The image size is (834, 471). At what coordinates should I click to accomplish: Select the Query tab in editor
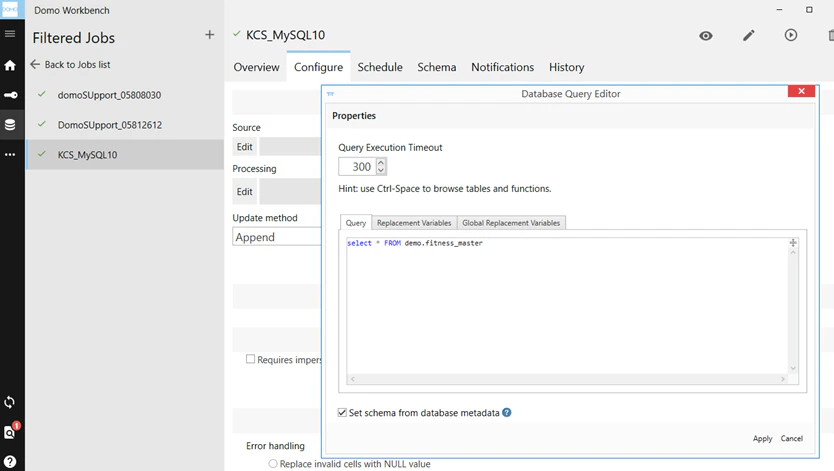(356, 223)
